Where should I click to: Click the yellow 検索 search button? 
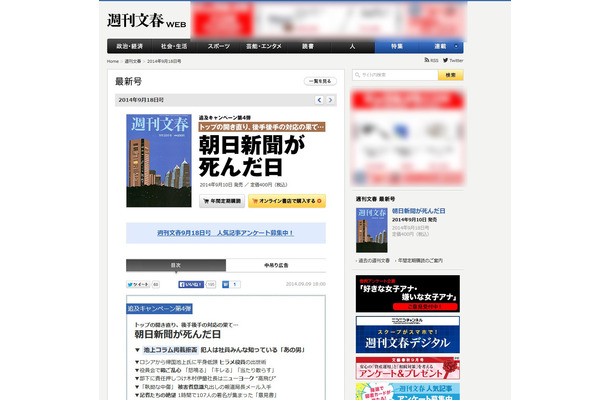450,75
